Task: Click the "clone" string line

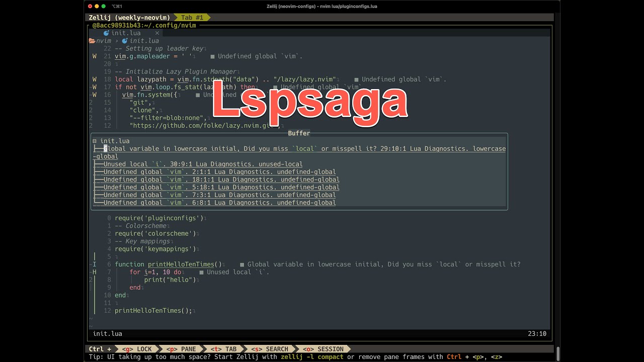Action: 144,110
